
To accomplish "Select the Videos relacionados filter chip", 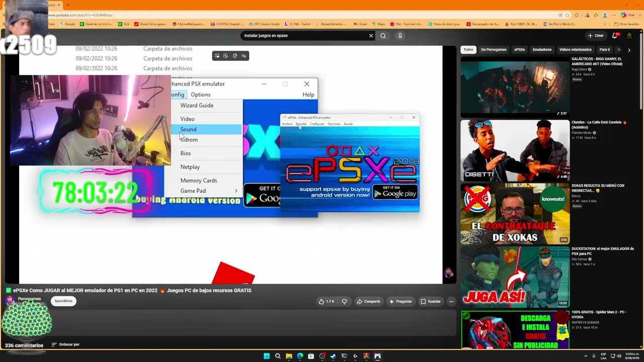I will point(576,50).
